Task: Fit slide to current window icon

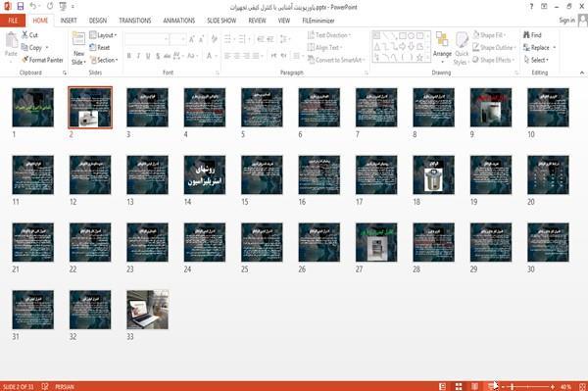Action: [x=582, y=386]
